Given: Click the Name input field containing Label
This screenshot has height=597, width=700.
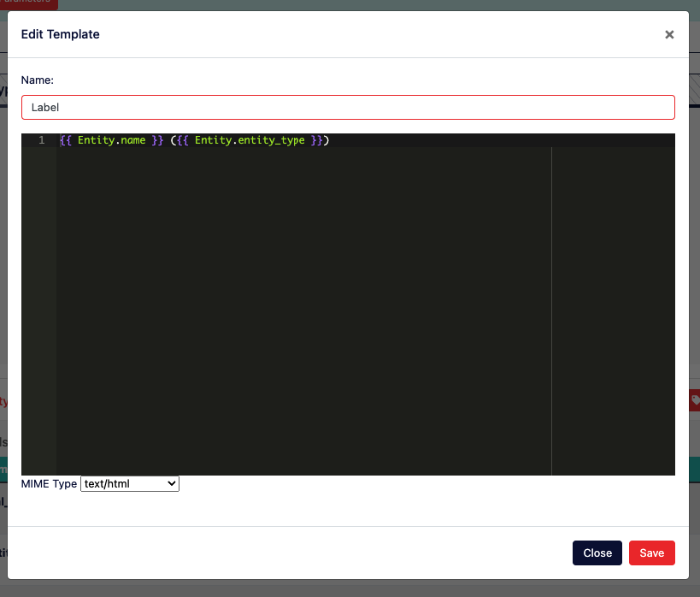Looking at the screenshot, I should click(348, 107).
